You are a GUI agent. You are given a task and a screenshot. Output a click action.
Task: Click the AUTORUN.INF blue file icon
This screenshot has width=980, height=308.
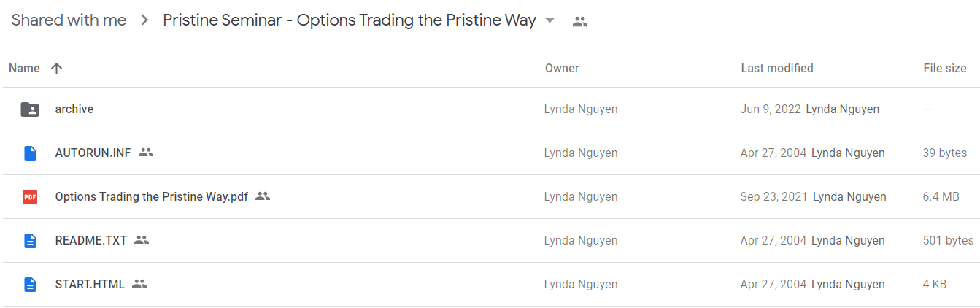pos(30,153)
